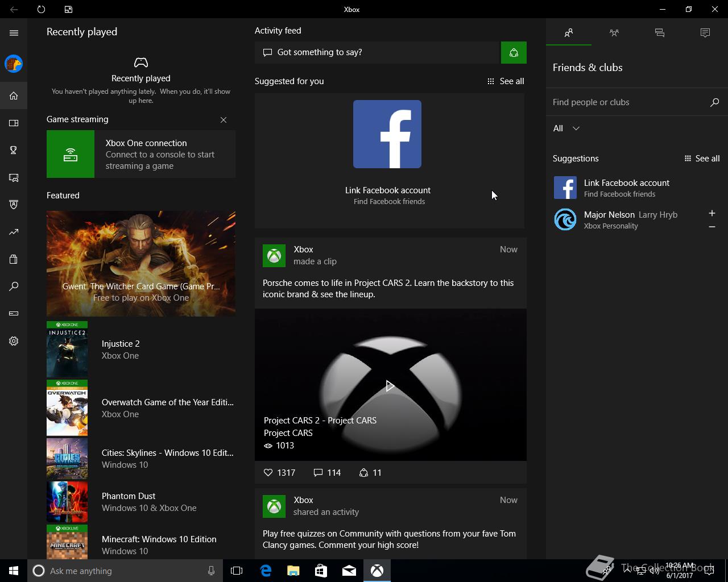This screenshot has height=582, width=728.
Task: Open Overwatch Game of the Year Edition
Action: (141, 408)
